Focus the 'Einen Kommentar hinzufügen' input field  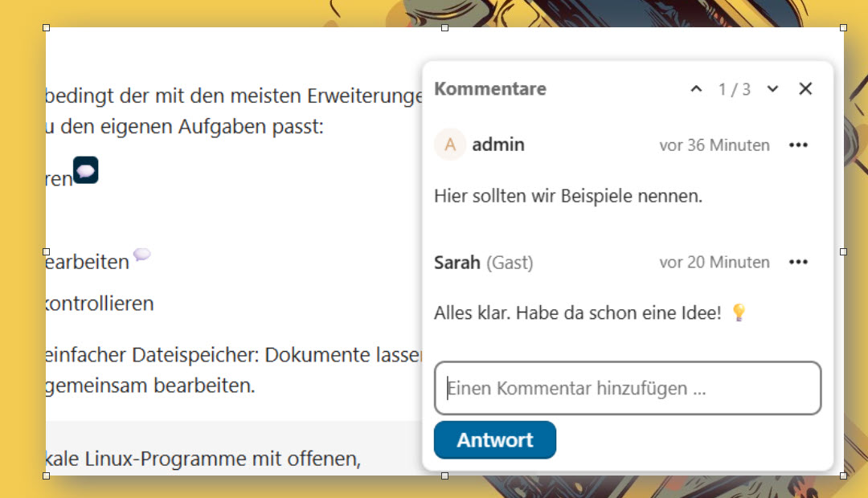(x=628, y=388)
